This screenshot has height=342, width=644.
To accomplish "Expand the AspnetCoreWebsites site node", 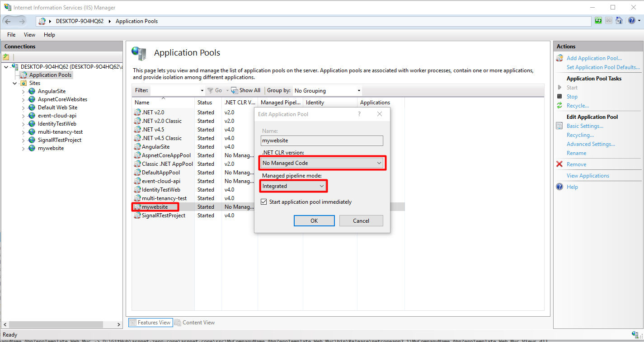I will click(x=24, y=99).
